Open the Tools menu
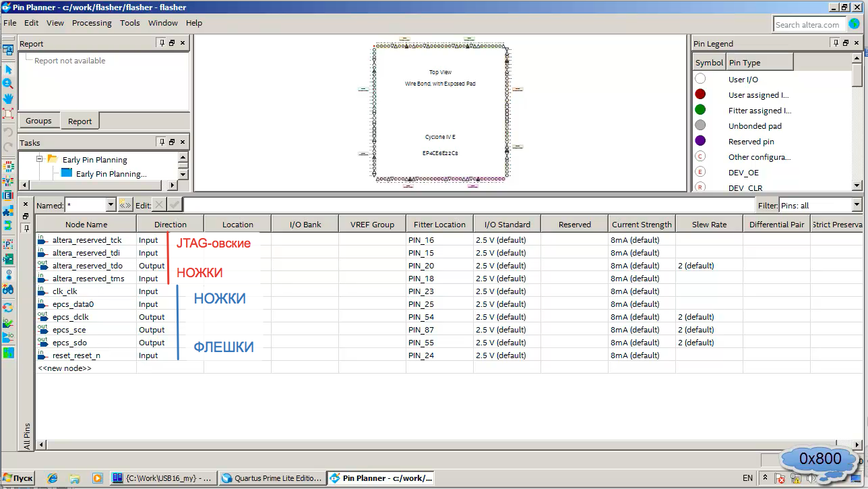The height and width of the screenshot is (489, 868). 130,23
